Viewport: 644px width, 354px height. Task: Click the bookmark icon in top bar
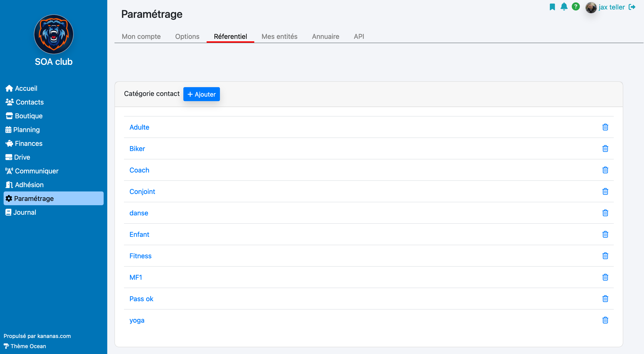[x=552, y=7]
